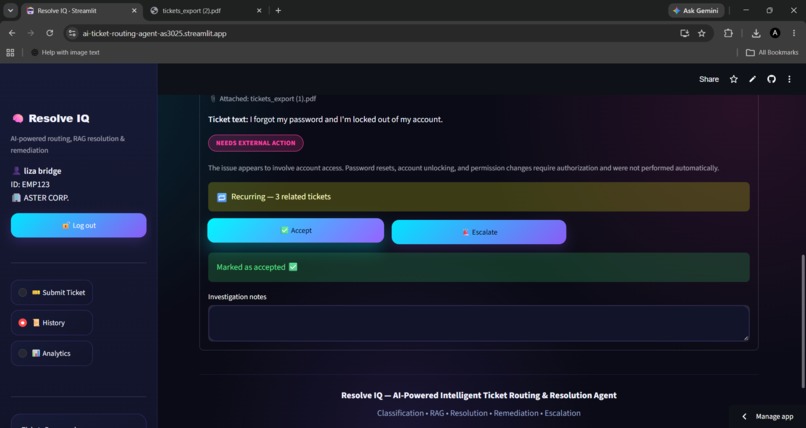This screenshot has height=428, width=806.
Task: Open the GitHub repository icon
Action: pyautogui.click(x=771, y=79)
